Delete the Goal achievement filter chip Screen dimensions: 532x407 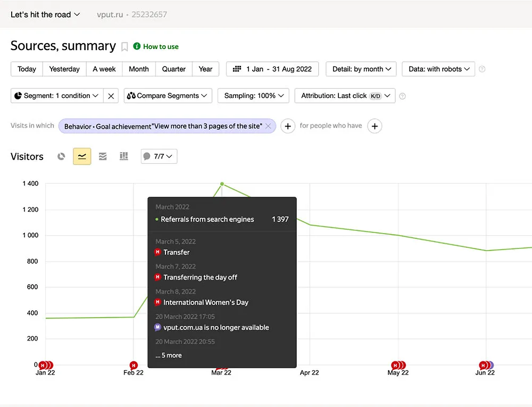(x=268, y=126)
